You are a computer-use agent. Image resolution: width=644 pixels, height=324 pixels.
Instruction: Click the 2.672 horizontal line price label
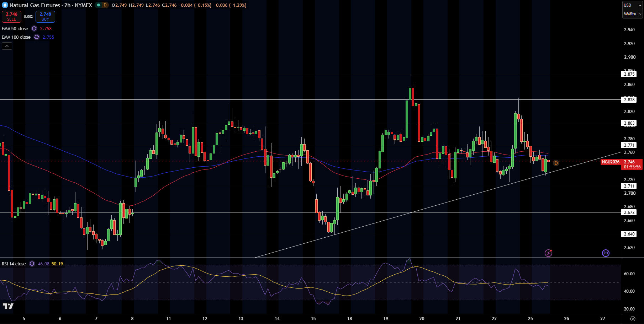[629, 212]
